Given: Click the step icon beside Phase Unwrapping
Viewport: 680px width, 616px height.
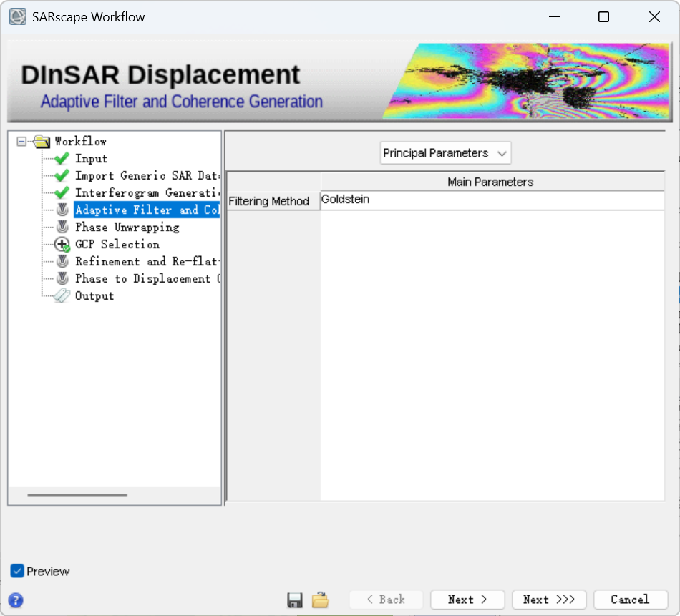Looking at the screenshot, I should coord(62,227).
